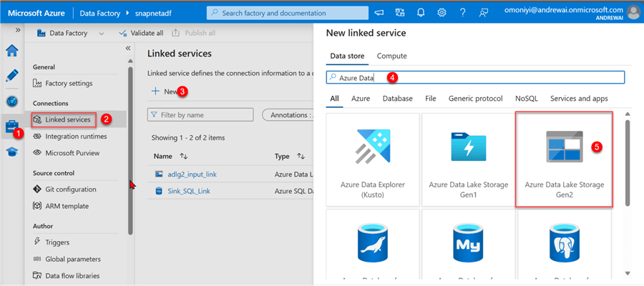644x286 pixels.
Task: Open the Learning center graduation cap icon
Action: pyautogui.click(x=11, y=152)
